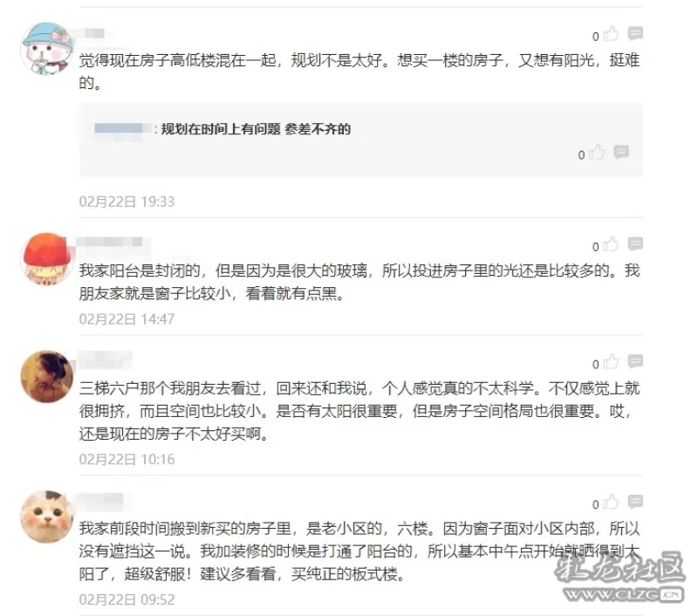Screen dimensions: 698x616
Task: Reply to the 09:52 old-community sixth-floor comment
Action: [x=635, y=502]
